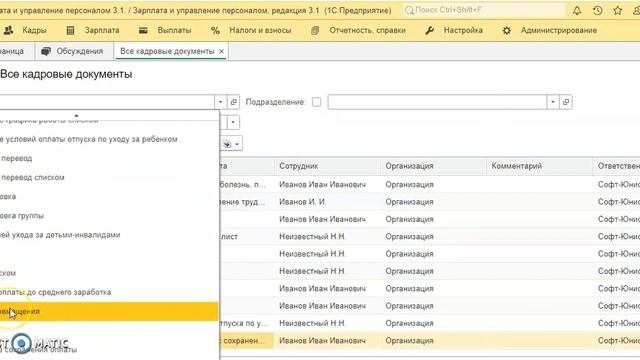The width and height of the screenshot is (640, 360).
Task: Click the Обсуждения chat bubble icon
Action: pos(46,51)
